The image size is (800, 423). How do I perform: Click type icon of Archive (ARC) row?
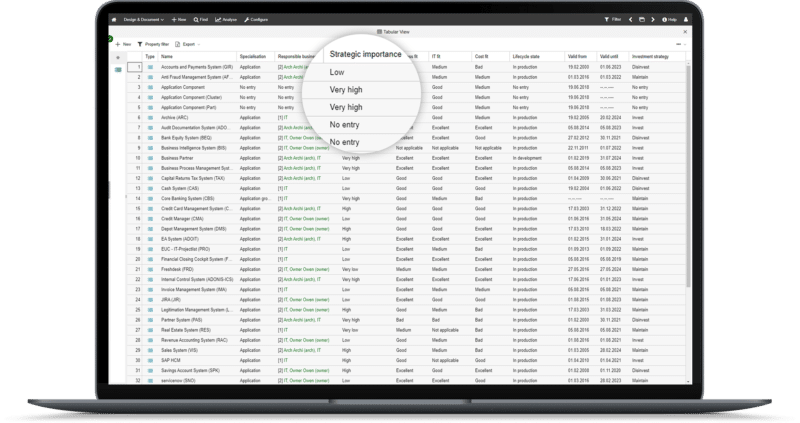click(150, 117)
